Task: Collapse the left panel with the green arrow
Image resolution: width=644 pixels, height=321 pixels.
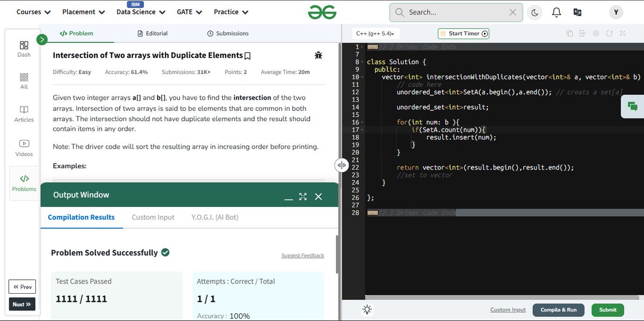Action: 41,39
